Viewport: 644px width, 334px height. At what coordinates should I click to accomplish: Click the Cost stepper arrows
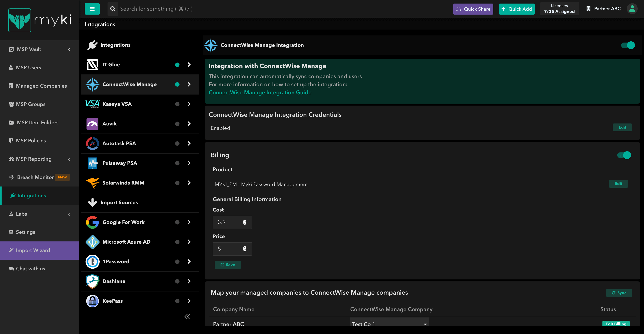245,222
